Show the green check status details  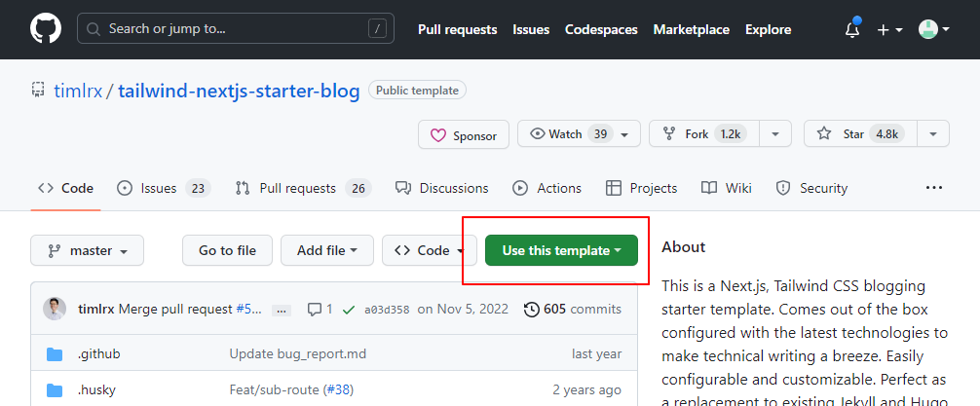click(x=349, y=310)
